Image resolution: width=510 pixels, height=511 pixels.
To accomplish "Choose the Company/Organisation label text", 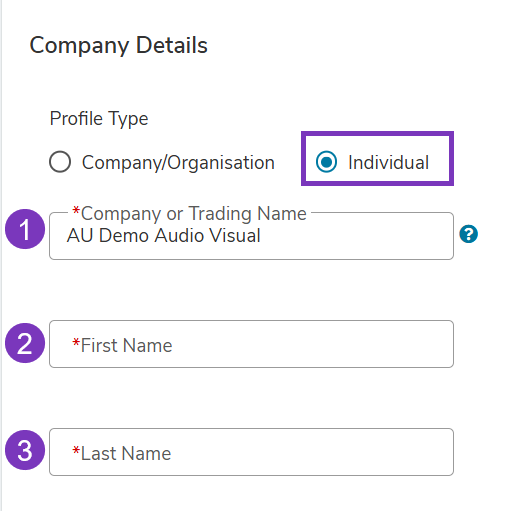I will click(178, 163).
